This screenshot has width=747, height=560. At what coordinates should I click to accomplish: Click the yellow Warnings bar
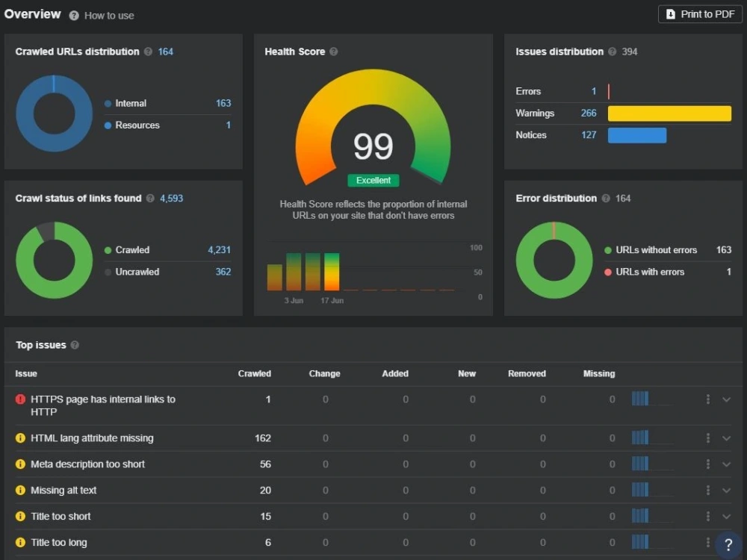pyautogui.click(x=669, y=113)
